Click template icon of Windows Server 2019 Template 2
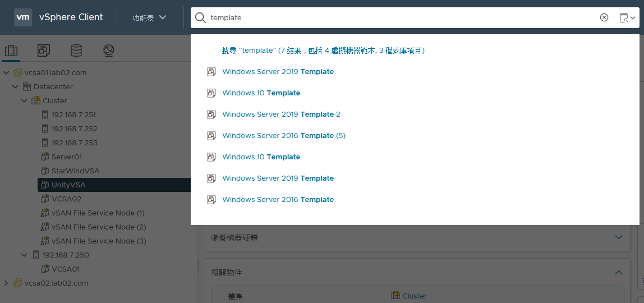 point(211,114)
